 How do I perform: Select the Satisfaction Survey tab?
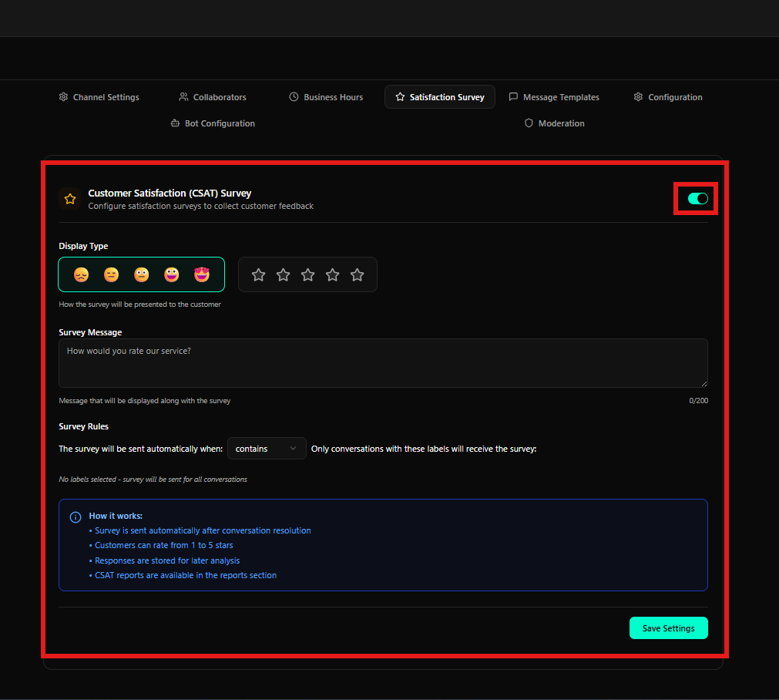tap(440, 97)
